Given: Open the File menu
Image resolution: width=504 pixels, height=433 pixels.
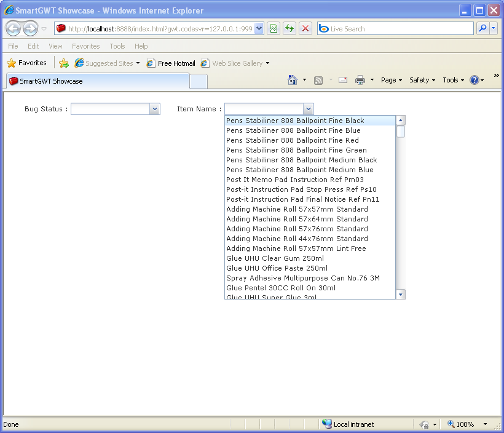Looking at the screenshot, I should pyautogui.click(x=13, y=46).
